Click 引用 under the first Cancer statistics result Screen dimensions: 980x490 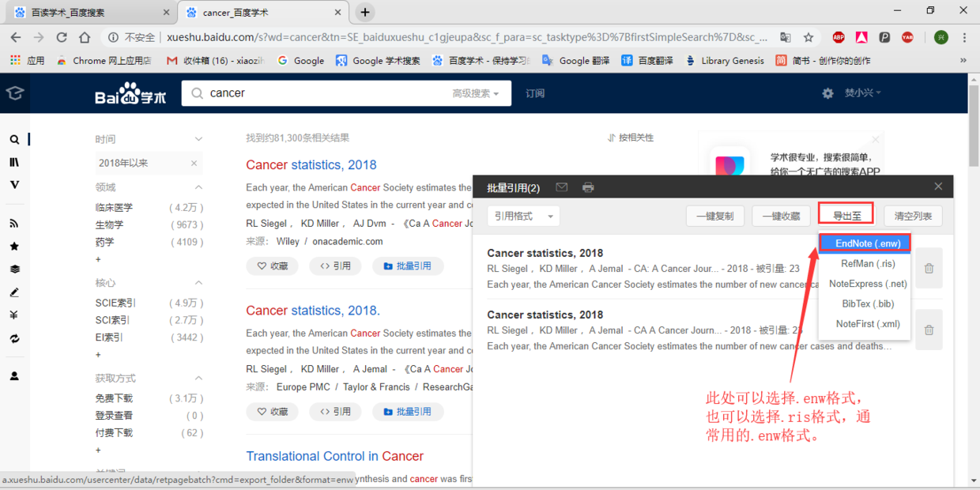(x=335, y=266)
